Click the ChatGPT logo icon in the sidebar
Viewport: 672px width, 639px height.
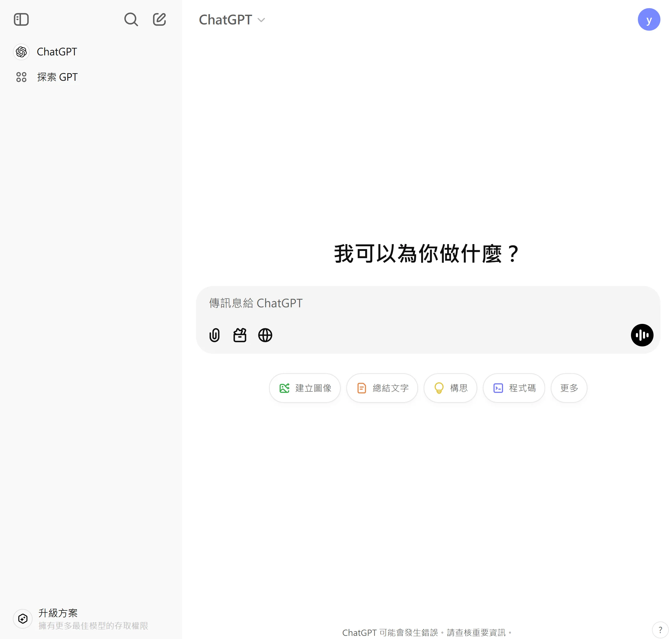click(21, 51)
